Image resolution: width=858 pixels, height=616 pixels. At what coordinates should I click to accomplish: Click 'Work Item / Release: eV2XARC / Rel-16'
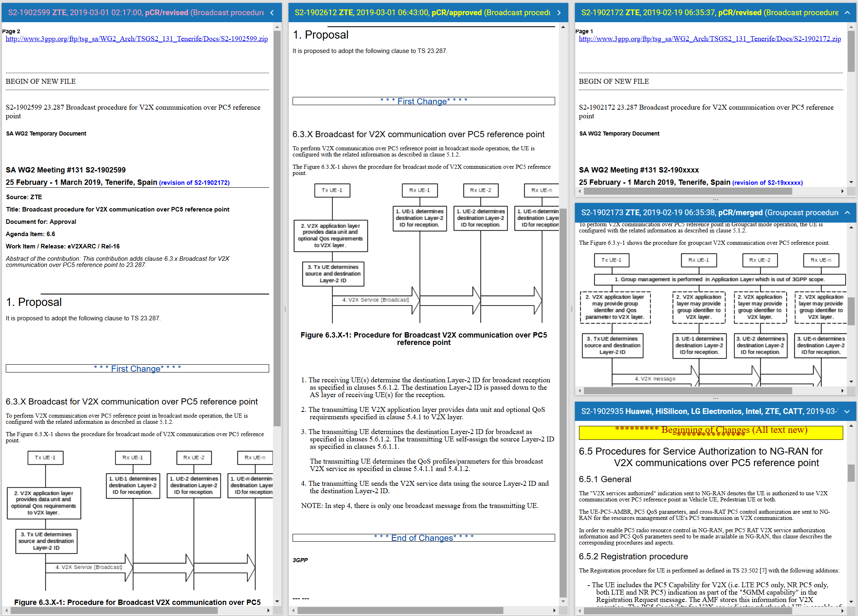pyautogui.click(x=63, y=246)
